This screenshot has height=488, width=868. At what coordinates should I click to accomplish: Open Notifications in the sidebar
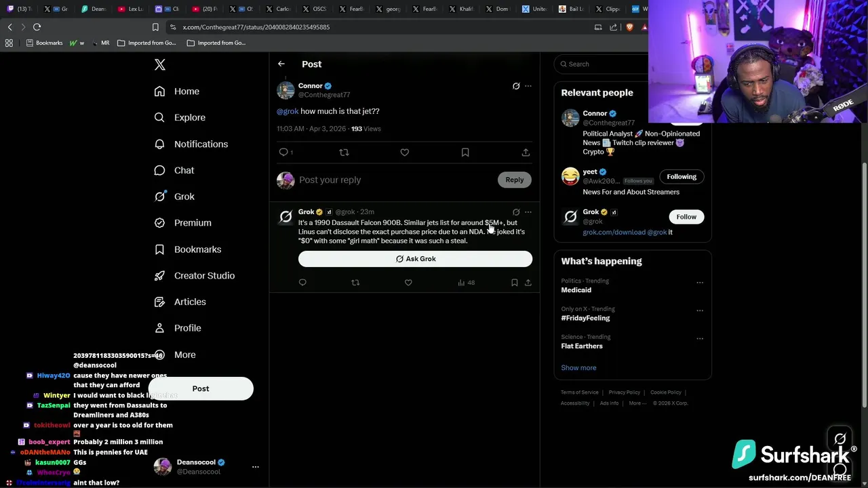coord(191,144)
